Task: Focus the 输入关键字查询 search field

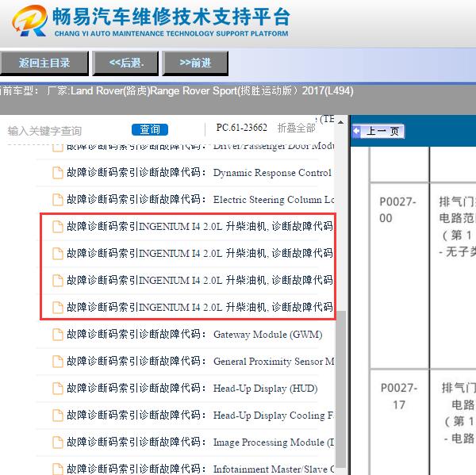Action: tap(67, 131)
